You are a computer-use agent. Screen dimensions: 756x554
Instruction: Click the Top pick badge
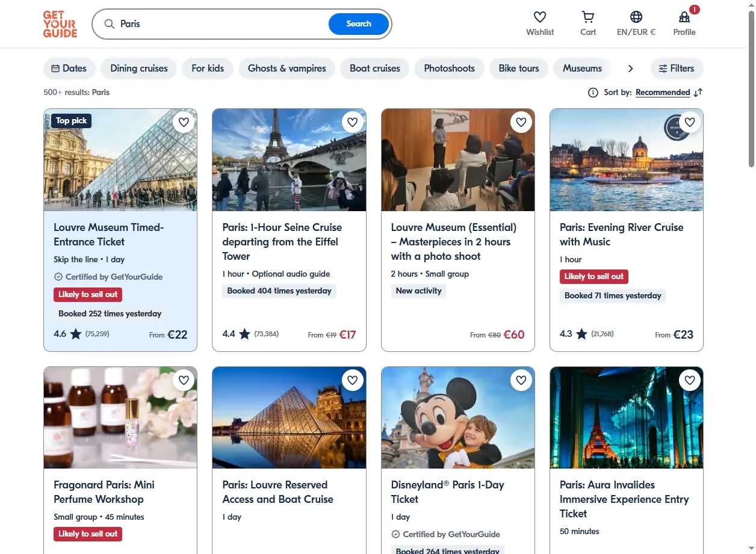(x=71, y=121)
